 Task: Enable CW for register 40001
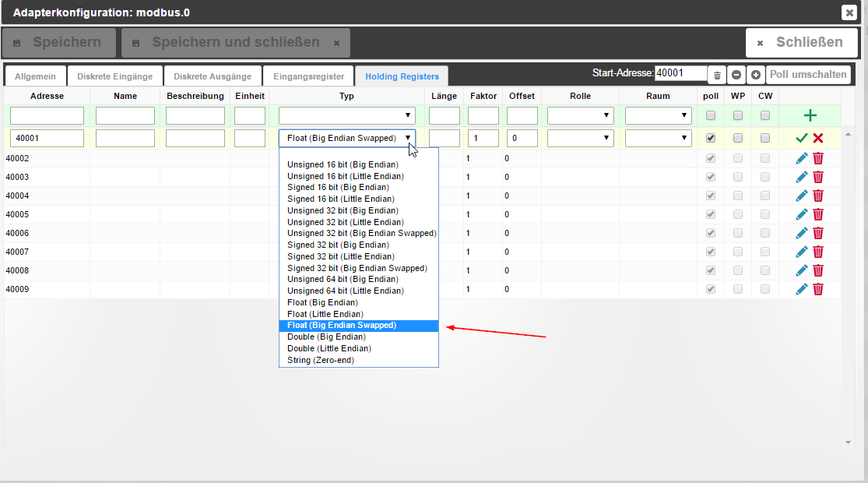click(x=765, y=138)
